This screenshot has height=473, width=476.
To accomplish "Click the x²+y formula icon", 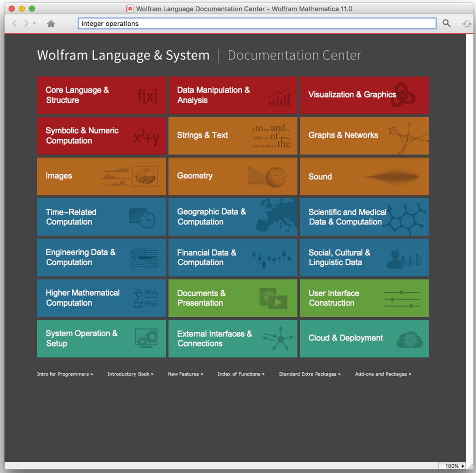I will 146,137.
